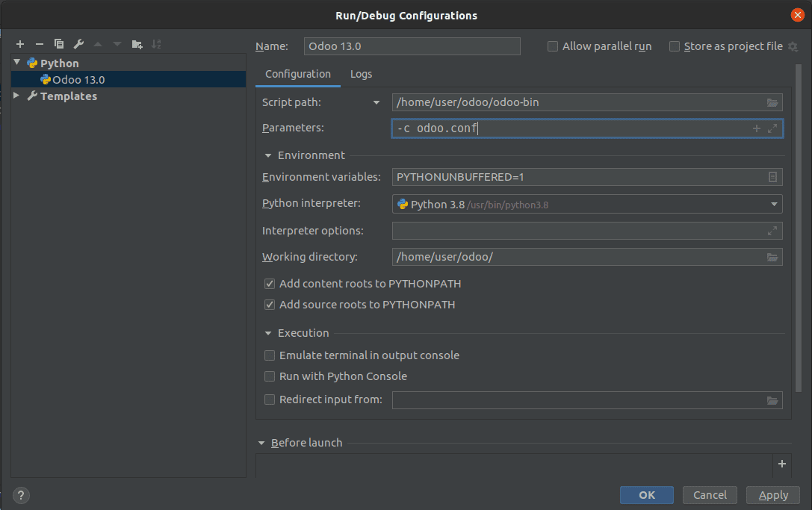This screenshot has width=812, height=510.
Task: Expand Parameters field editor
Action: click(772, 128)
